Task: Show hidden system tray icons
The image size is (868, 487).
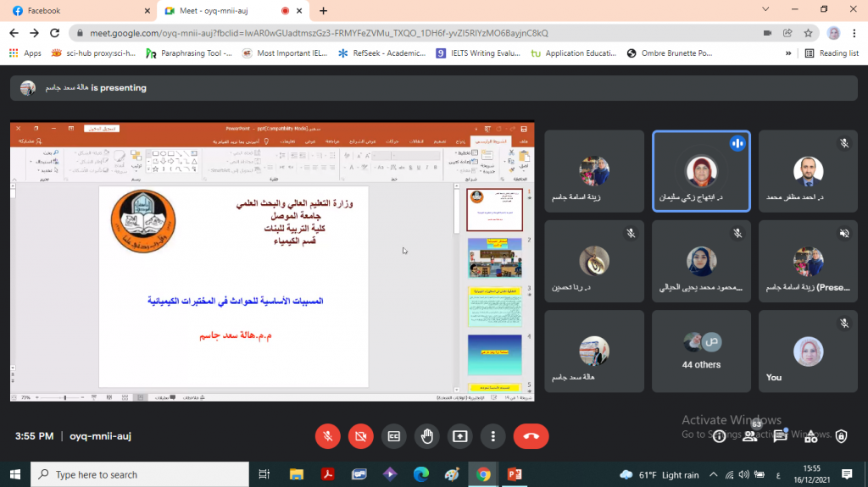Action: pyautogui.click(x=713, y=474)
